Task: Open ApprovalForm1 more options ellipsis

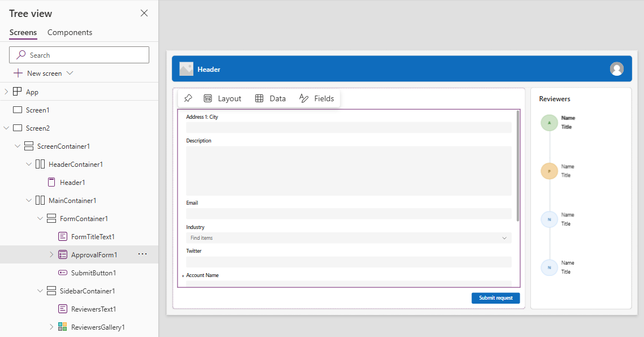Action: pyautogui.click(x=142, y=254)
